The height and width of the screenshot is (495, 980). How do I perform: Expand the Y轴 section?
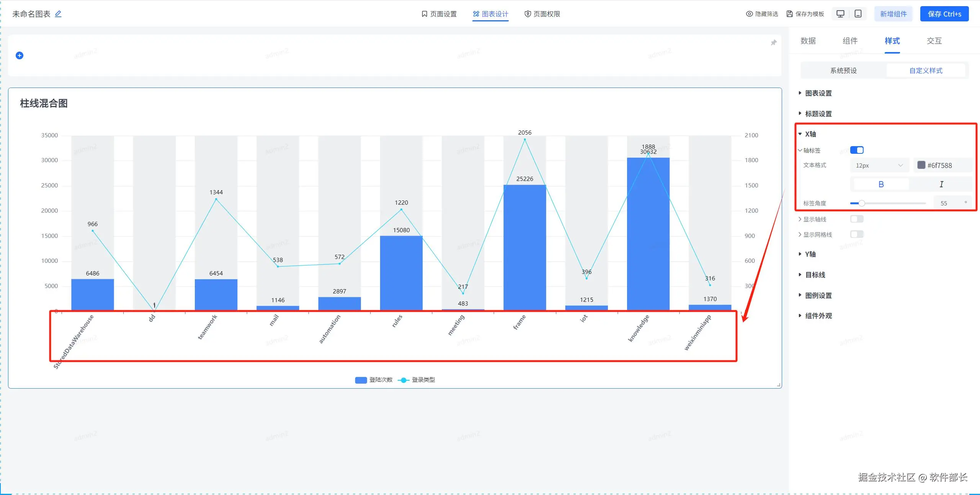point(810,254)
